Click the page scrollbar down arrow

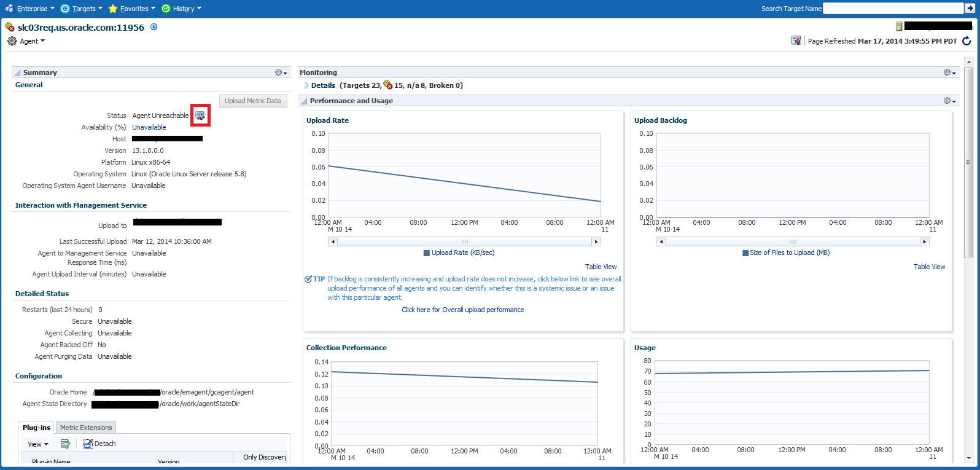[969, 458]
